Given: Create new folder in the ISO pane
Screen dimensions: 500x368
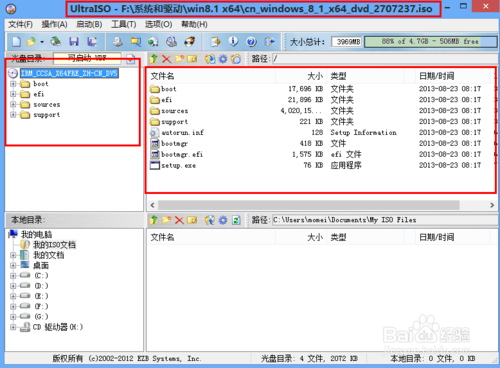Looking at the screenshot, I should tap(179, 59).
